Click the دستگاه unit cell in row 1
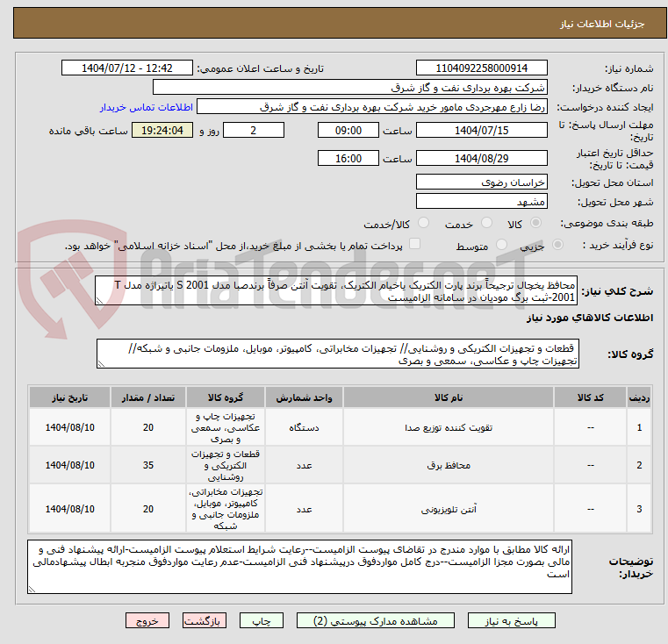Screen dimensions: 668x644 pyautogui.click(x=304, y=427)
